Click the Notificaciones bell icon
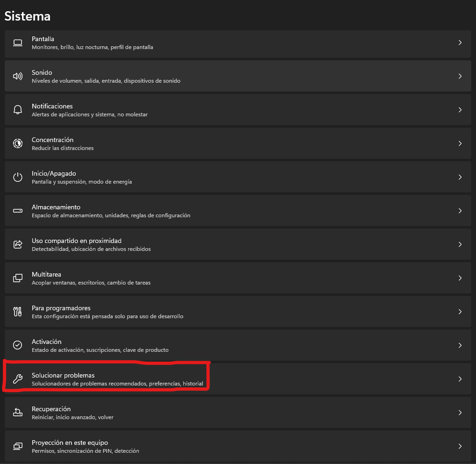This screenshot has width=476, height=464. tap(18, 109)
